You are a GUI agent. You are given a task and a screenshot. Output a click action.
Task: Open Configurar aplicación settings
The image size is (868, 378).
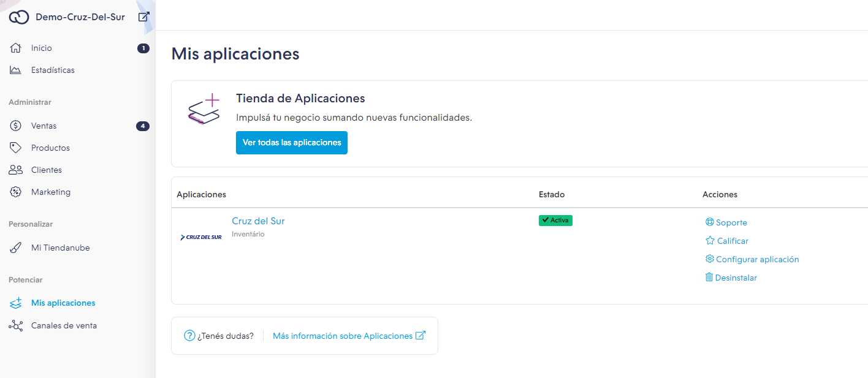757,259
